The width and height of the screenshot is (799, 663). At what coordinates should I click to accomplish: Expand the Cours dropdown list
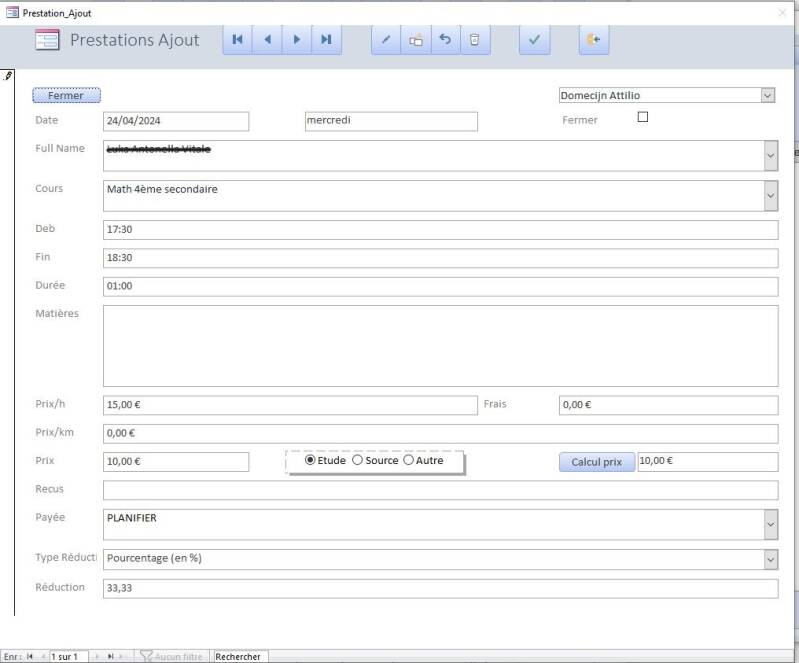[770, 196]
